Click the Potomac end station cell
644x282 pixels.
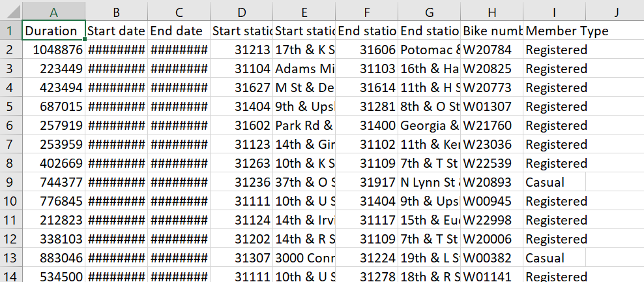429,50
